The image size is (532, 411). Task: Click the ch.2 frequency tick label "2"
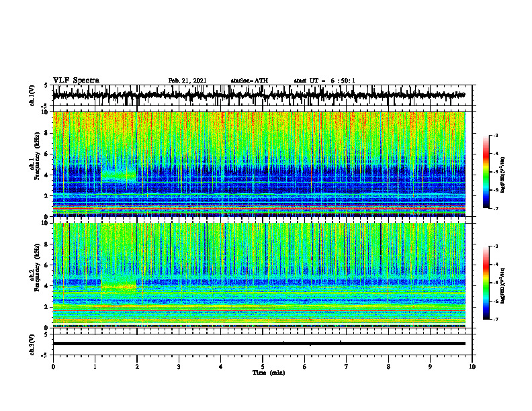(47, 307)
